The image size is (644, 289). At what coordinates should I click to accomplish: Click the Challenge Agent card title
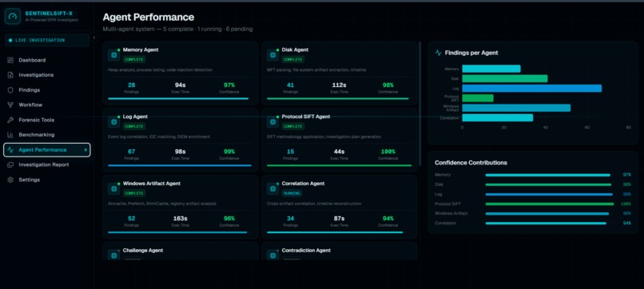coord(143,251)
